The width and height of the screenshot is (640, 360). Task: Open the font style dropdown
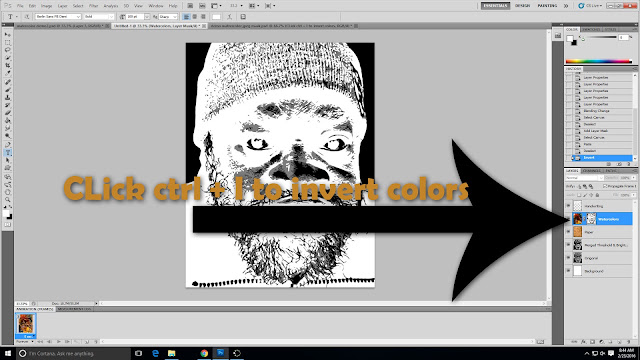coord(111,17)
